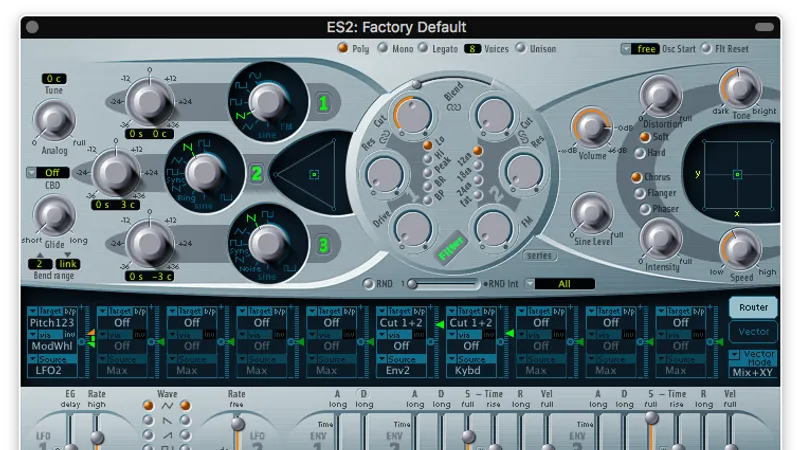This screenshot has width=800, height=450.
Task: Click the Analog knob
Action: 54,120
